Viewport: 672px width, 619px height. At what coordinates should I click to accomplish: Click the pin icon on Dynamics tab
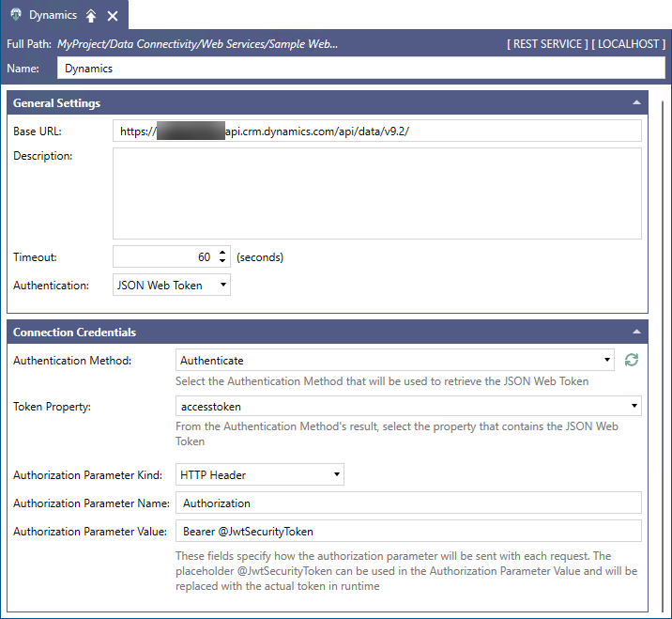pos(91,16)
